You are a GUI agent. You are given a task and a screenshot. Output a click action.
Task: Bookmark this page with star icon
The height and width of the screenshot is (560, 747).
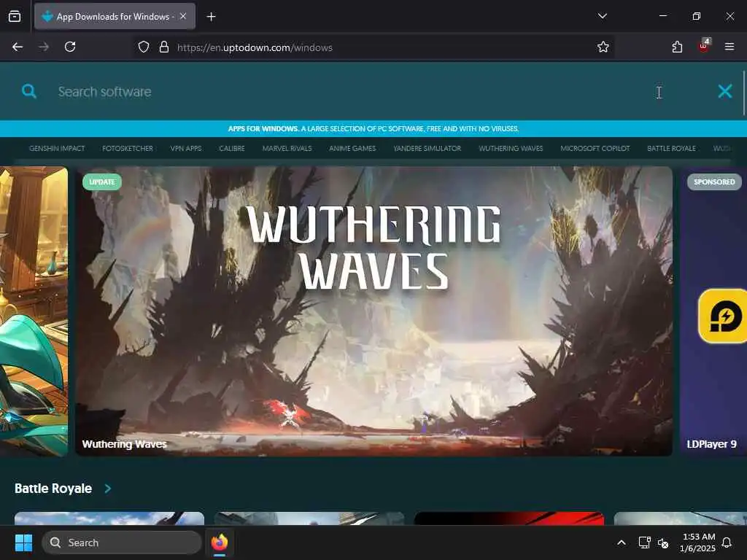click(603, 47)
